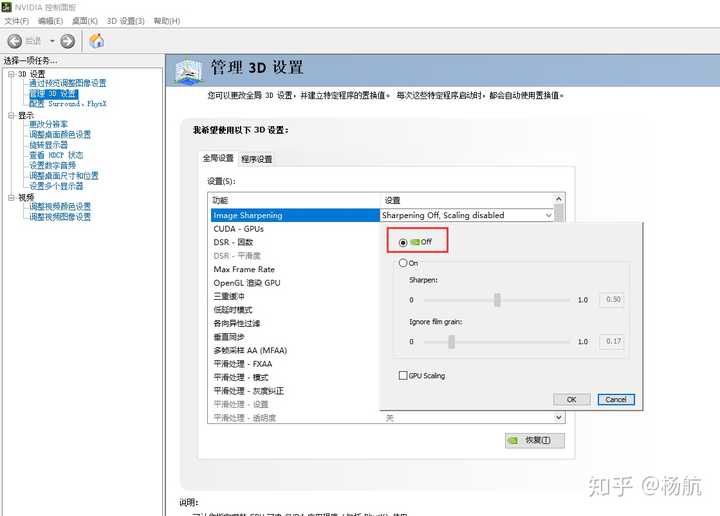
Task: Select the 多帧采样 AA (MFAA) row
Action: (295, 350)
